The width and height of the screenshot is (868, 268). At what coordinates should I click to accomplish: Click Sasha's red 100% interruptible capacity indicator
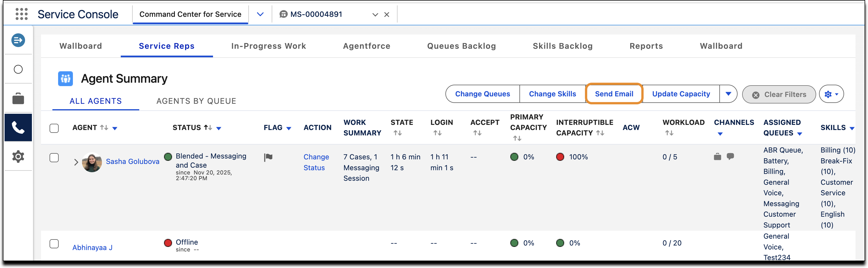pyautogui.click(x=560, y=157)
